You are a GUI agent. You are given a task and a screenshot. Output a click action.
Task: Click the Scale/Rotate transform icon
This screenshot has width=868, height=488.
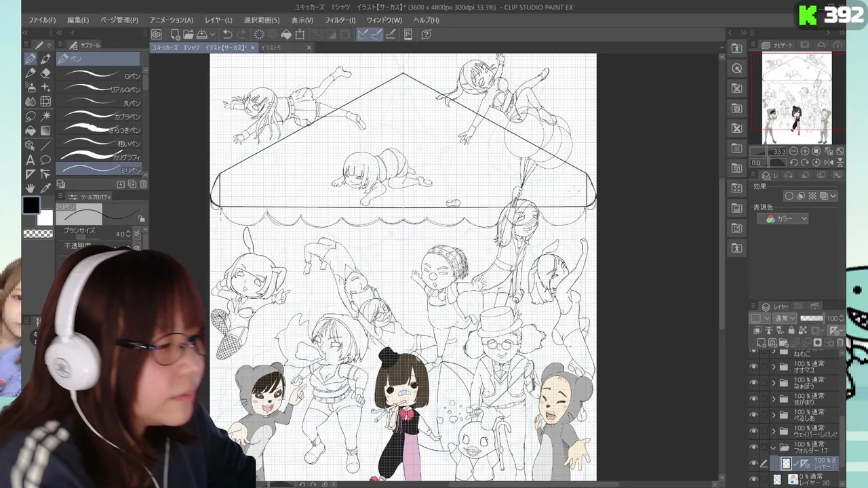300,35
